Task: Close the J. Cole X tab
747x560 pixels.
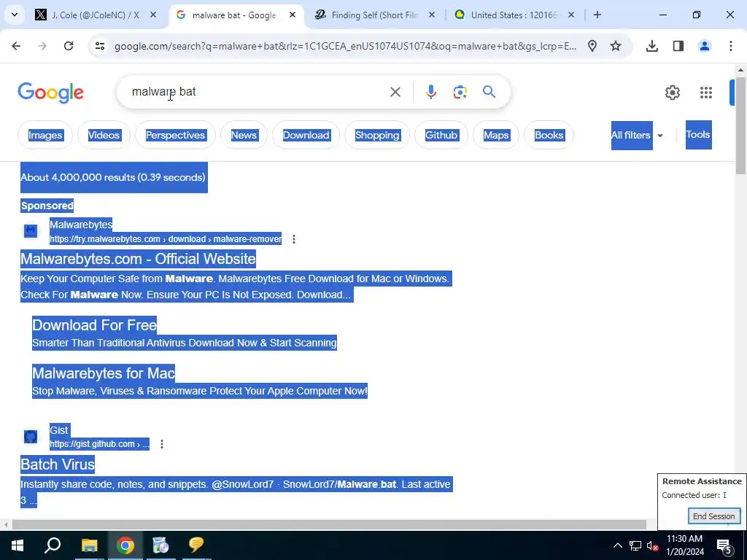Action: tap(153, 15)
